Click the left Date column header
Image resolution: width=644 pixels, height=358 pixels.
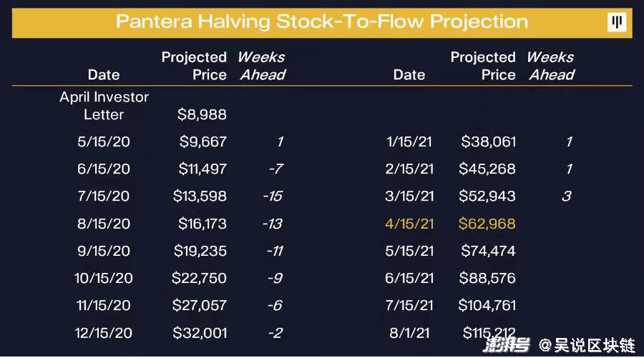tap(104, 74)
